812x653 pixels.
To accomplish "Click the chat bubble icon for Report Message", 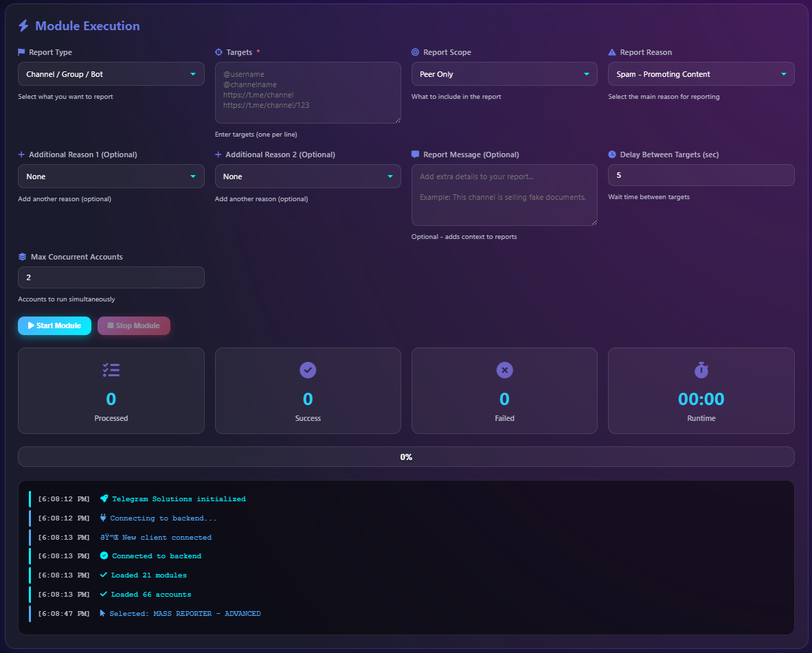I will (415, 154).
